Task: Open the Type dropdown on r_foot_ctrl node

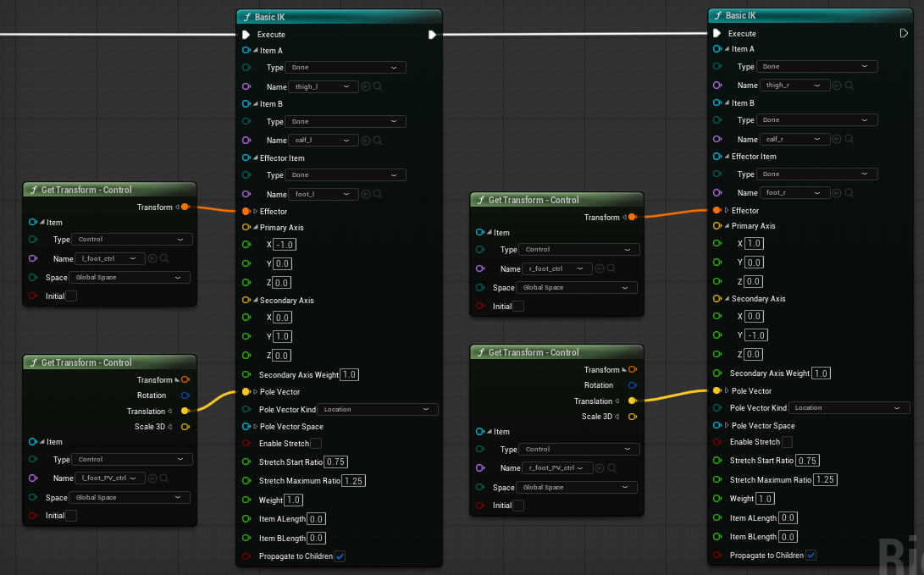Action: pos(579,250)
